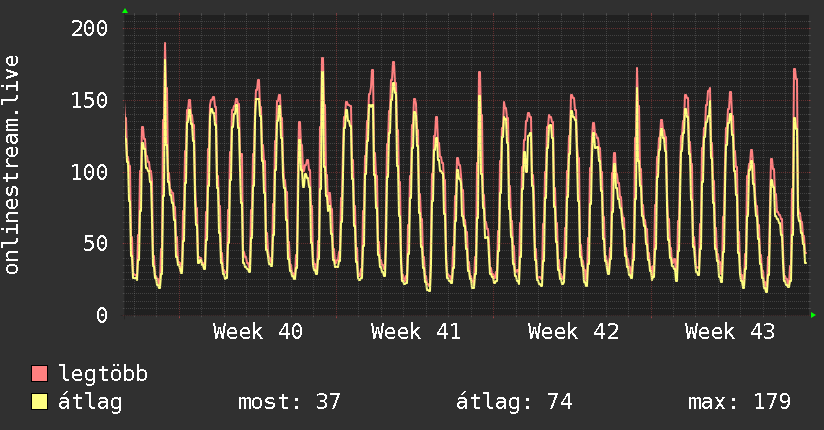Screen dimensions: 824x430
Task: Click the 100 y-axis tick label
Action: point(89,172)
